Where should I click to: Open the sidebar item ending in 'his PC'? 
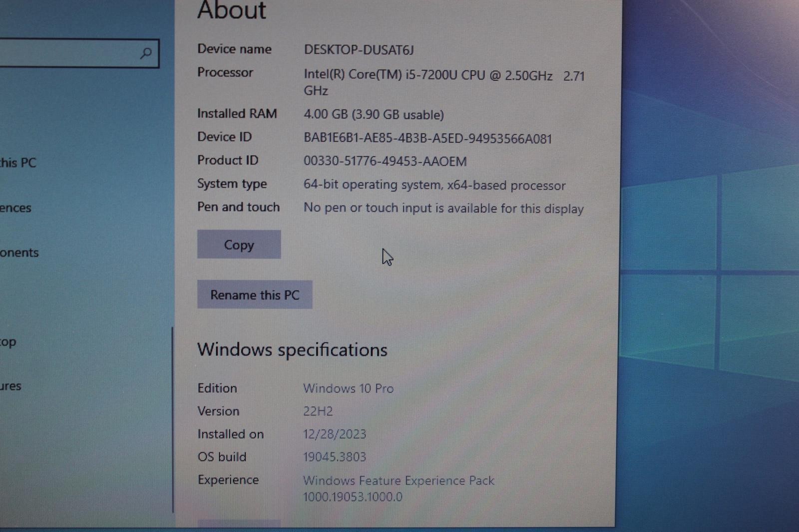click(x=18, y=163)
